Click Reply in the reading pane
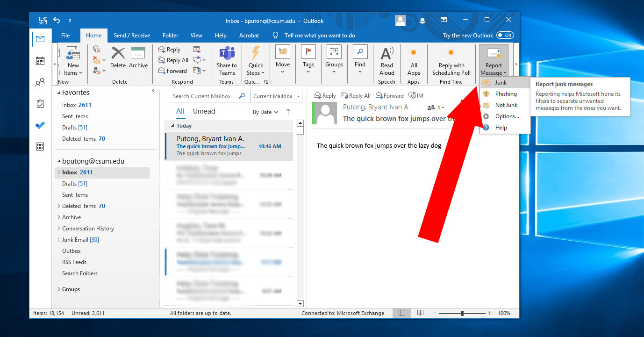This screenshot has height=337, width=644. click(x=325, y=95)
